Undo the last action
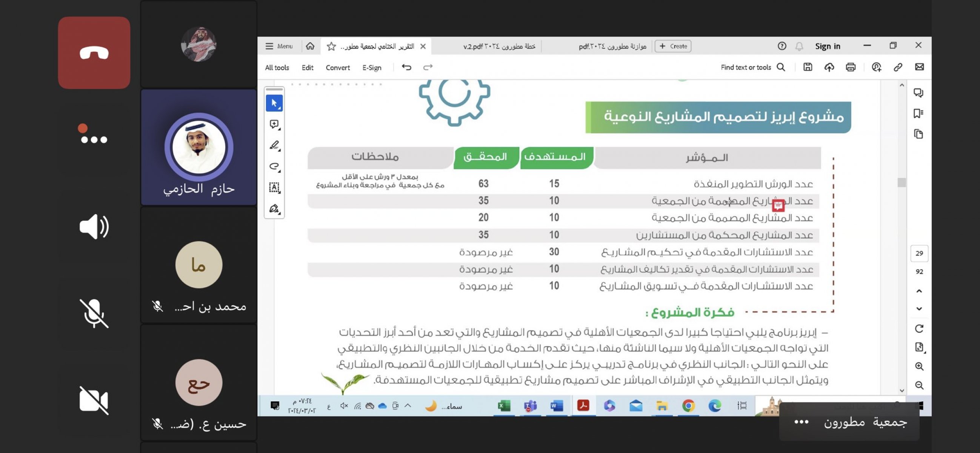Screen dimensions: 980x453 (x=406, y=67)
